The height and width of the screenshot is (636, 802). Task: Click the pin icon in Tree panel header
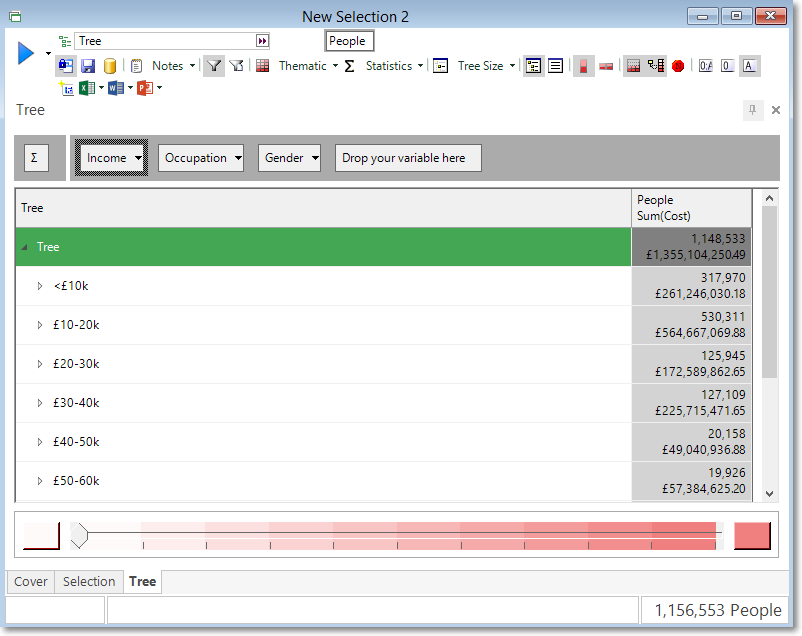point(752,110)
